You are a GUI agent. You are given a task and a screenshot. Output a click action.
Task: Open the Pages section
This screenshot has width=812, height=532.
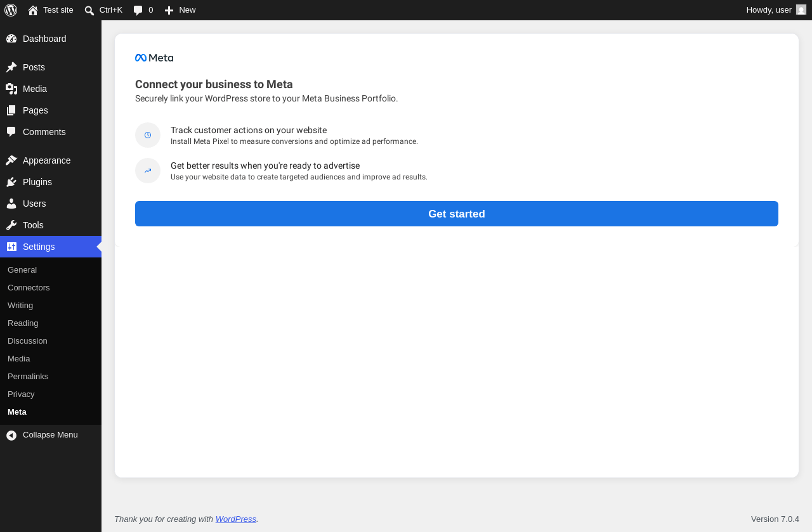coord(51,110)
